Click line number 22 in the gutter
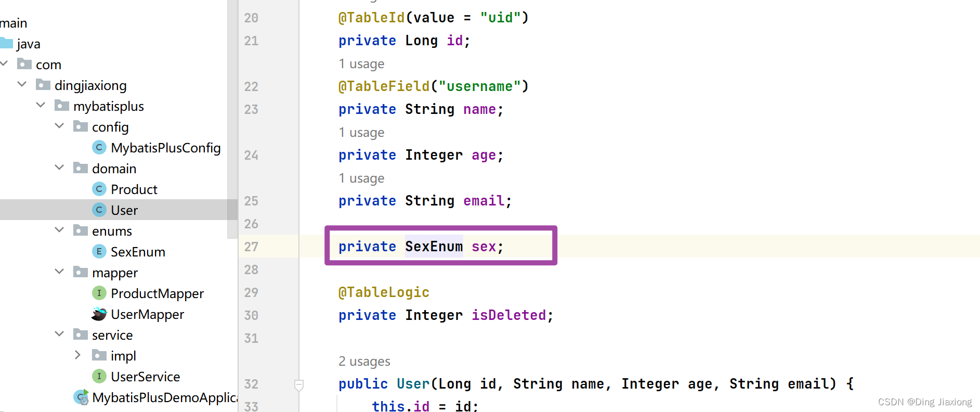 (251, 86)
